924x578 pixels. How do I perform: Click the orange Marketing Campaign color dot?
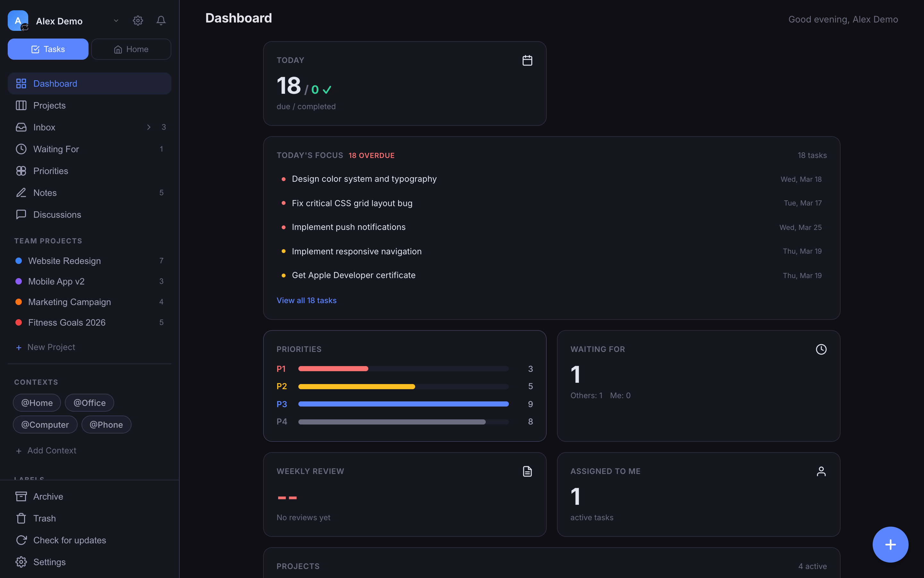click(x=18, y=302)
